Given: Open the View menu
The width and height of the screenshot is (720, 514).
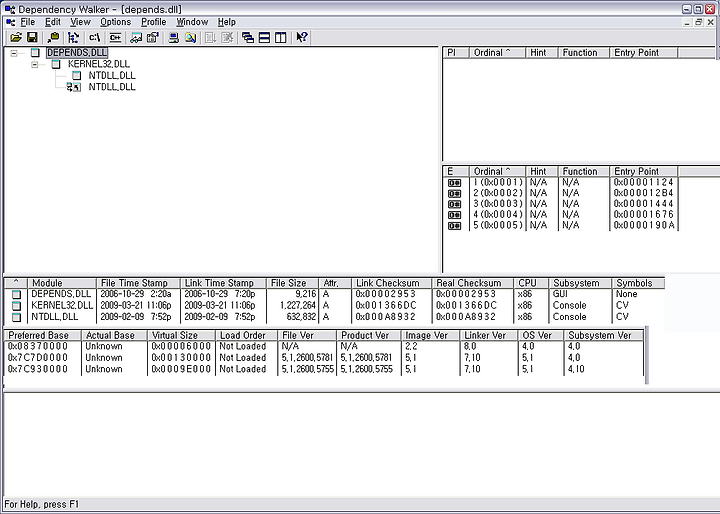Looking at the screenshot, I should (80, 22).
